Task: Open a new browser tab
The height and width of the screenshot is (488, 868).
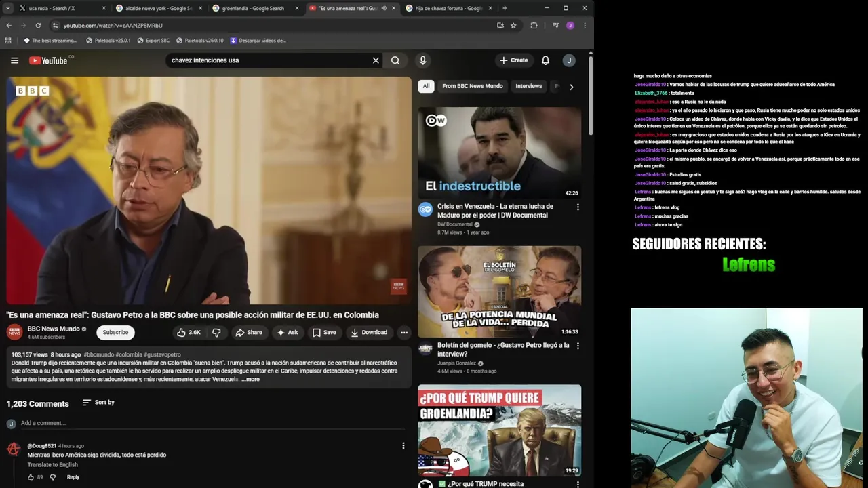Action: [x=505, y=8]
